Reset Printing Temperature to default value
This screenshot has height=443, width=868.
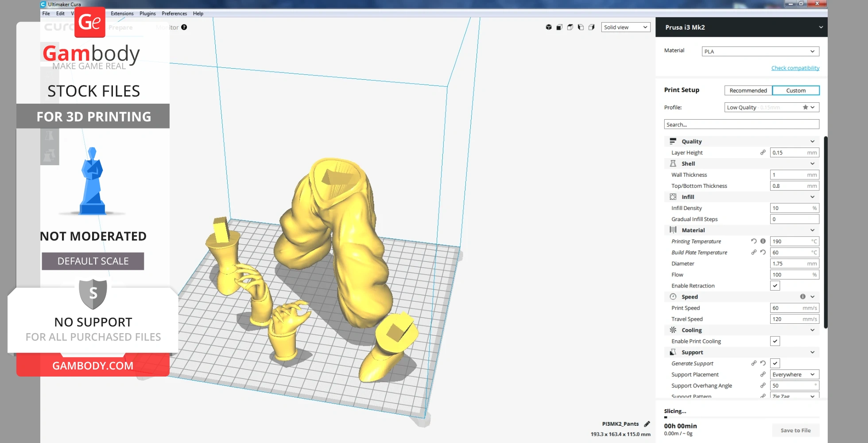(x=754, y=241)
